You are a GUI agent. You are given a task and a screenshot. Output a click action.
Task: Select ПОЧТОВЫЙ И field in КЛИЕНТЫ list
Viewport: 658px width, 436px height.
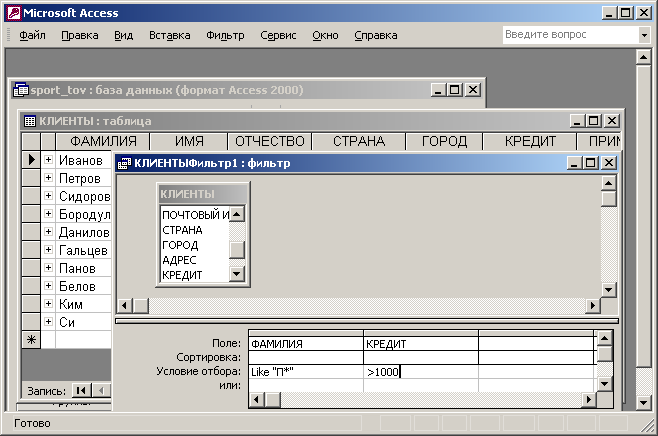(195, 215)
